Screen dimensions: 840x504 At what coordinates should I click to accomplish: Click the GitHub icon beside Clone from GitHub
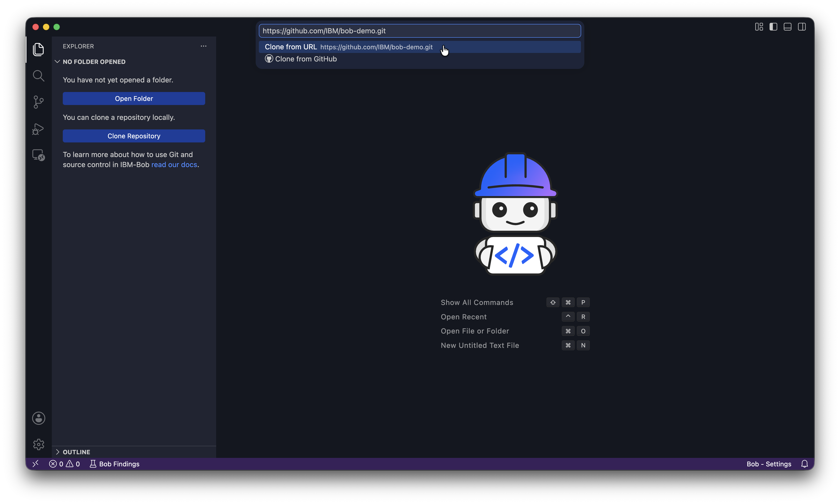269,59
